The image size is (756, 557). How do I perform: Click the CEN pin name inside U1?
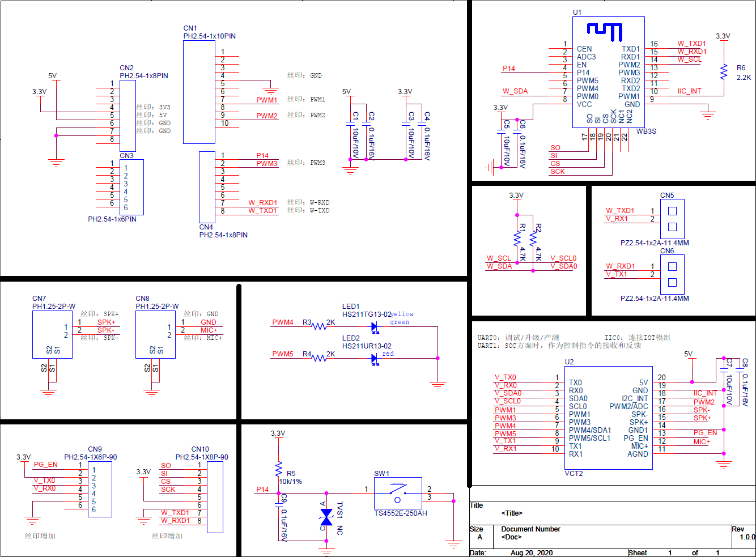click(x=584, y=49)
